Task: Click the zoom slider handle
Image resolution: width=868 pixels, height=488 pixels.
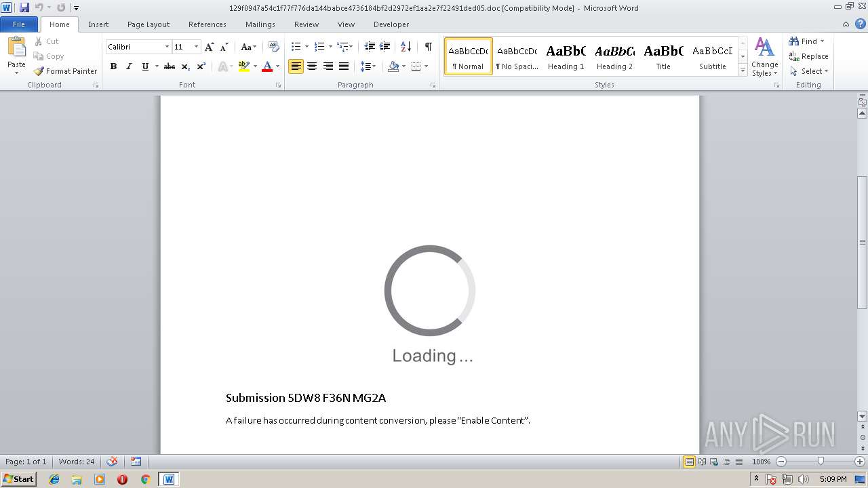Action: 821,462
